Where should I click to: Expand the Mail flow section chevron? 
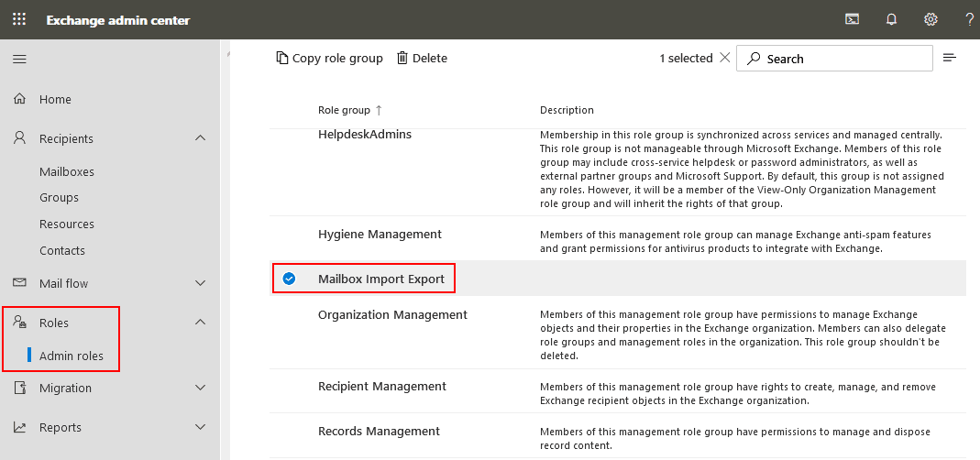tap(201, 283)
